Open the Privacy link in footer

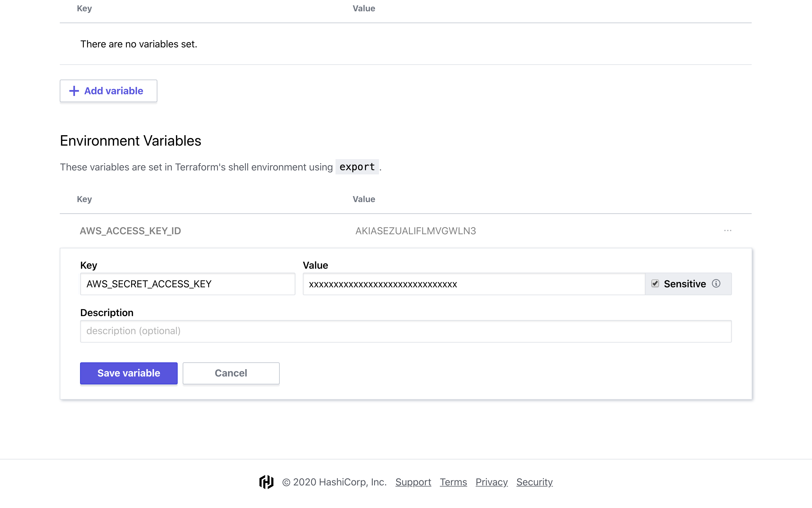(x=491, y=482)
